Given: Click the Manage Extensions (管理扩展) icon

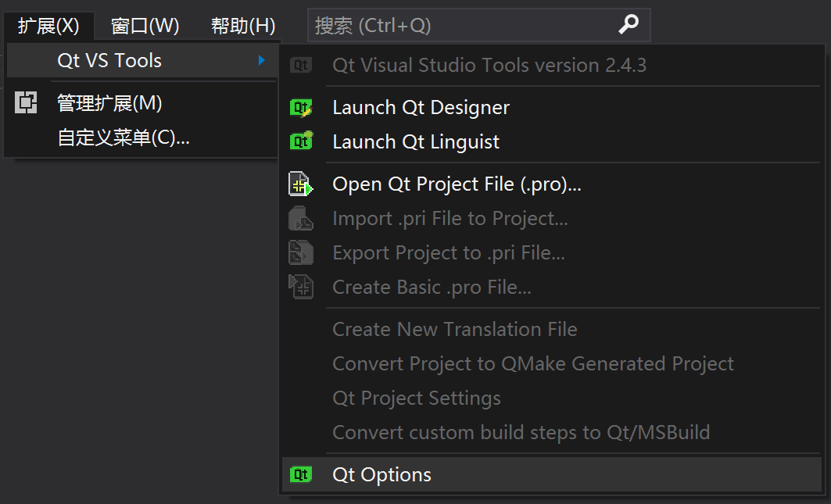Looking at the screenshot, I should pyautogui.click(x=26, y=103).
